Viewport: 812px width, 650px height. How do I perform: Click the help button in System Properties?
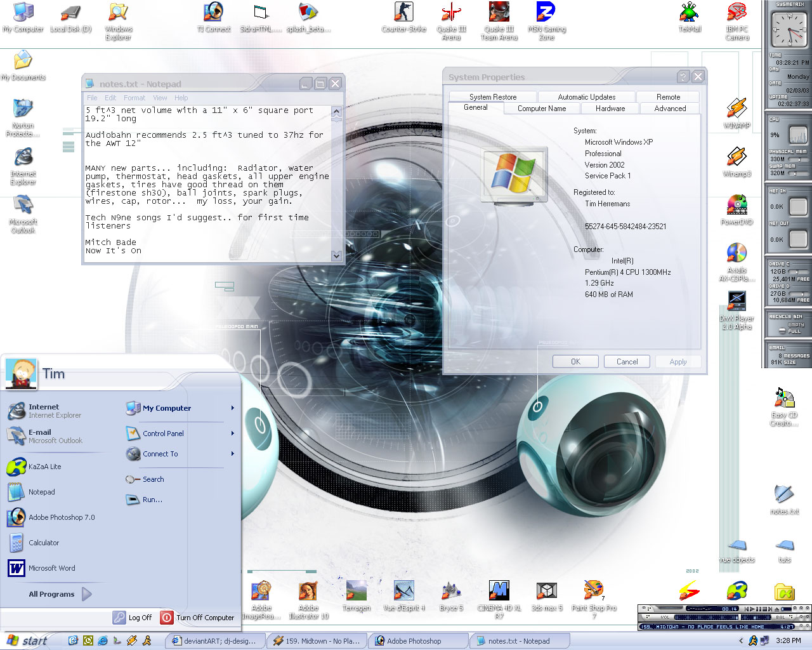click(683, 76)
